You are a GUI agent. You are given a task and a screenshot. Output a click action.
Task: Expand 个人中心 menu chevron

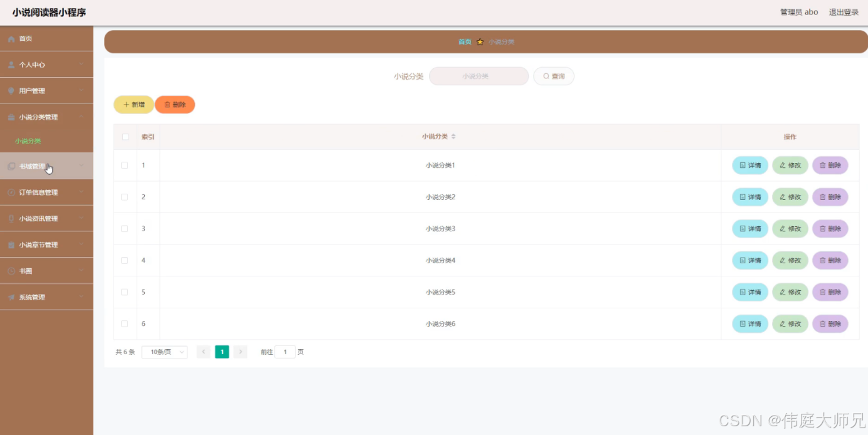82,65
